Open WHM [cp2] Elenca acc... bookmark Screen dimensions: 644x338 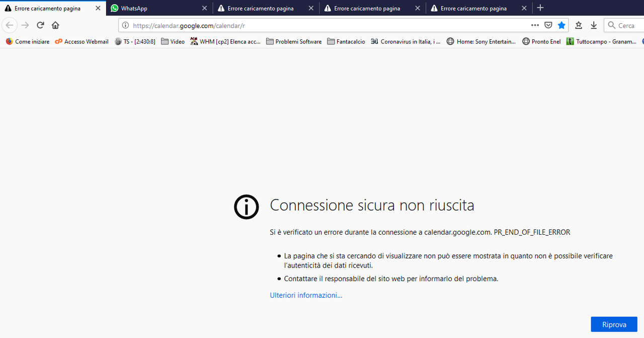point(225,41)
